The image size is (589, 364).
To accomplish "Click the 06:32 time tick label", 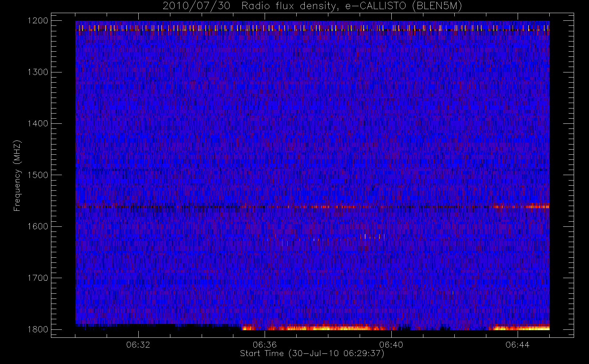I will tap(138, 345).
